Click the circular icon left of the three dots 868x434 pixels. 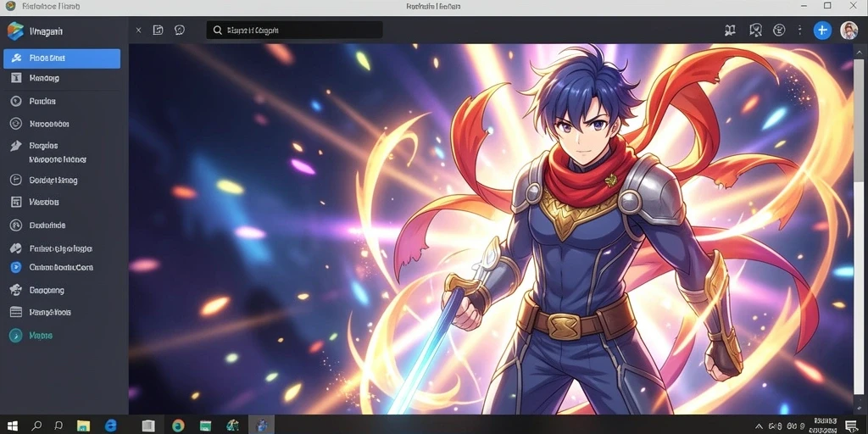tap(779, 30)
